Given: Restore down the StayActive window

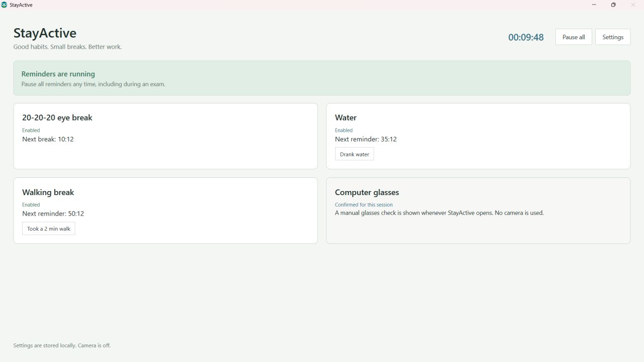Looking at the screenshot, I should click(613, 5).
